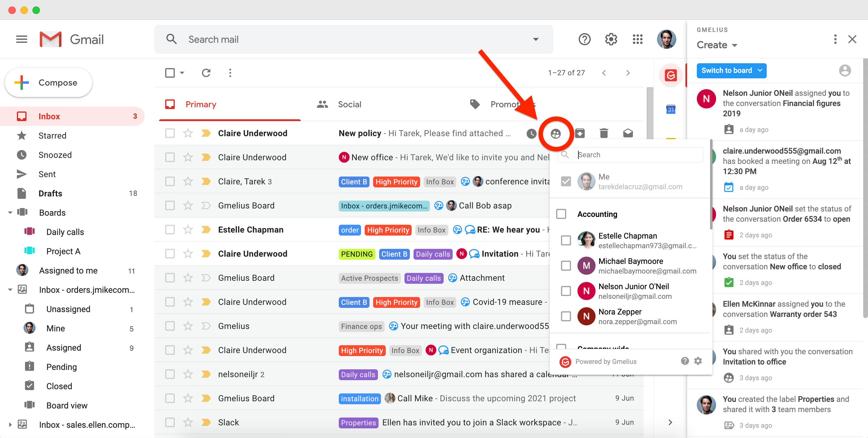Click the Search mail field
Viewport: 868px width, 438px height.
354,39
